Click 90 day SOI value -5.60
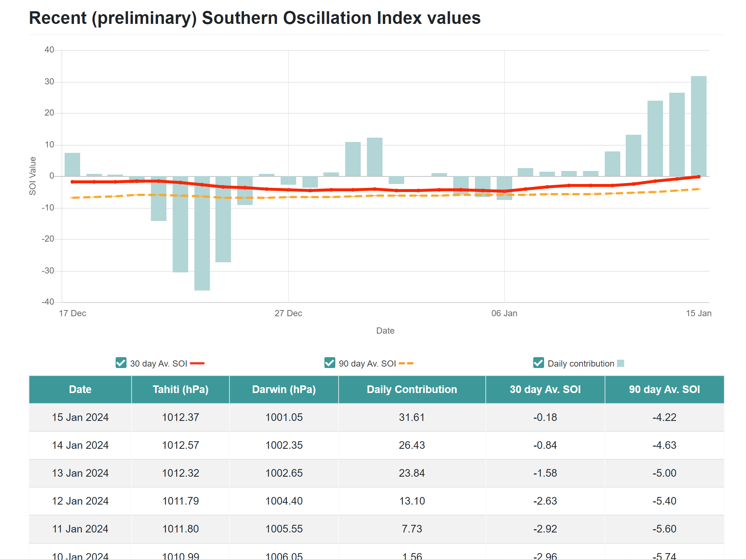This screenshot has width=746, height=560. [x=664, y=529]
